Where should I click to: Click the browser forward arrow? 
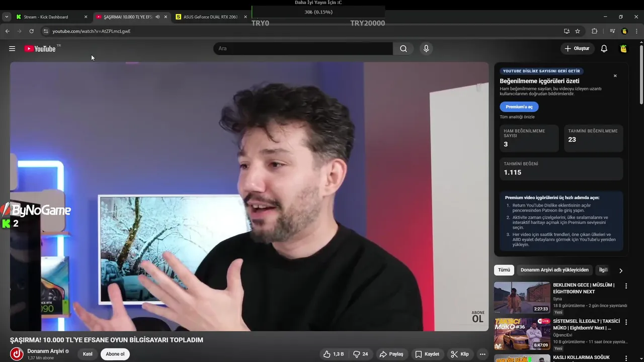point(20,31)
